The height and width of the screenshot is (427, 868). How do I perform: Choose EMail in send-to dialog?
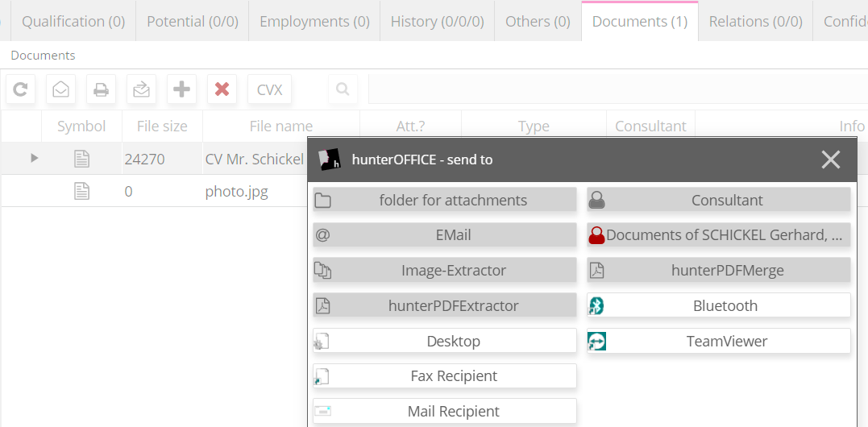(445, 235)
